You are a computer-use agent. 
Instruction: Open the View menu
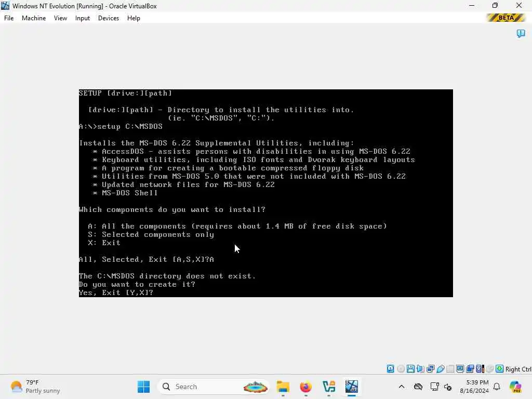tap(60, 18)
